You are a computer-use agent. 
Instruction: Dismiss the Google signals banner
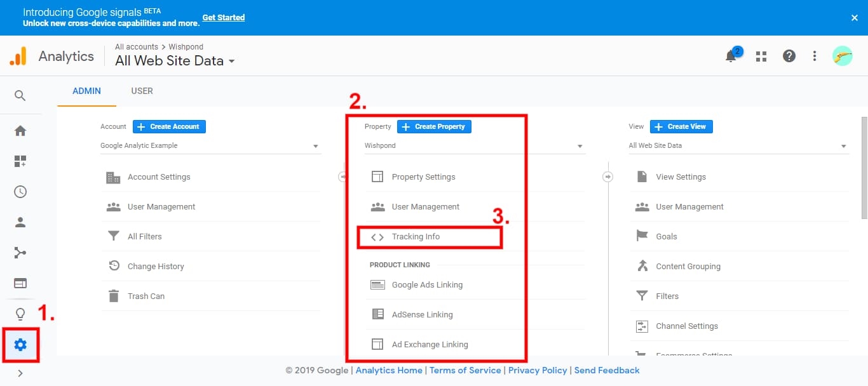point(854,18)
